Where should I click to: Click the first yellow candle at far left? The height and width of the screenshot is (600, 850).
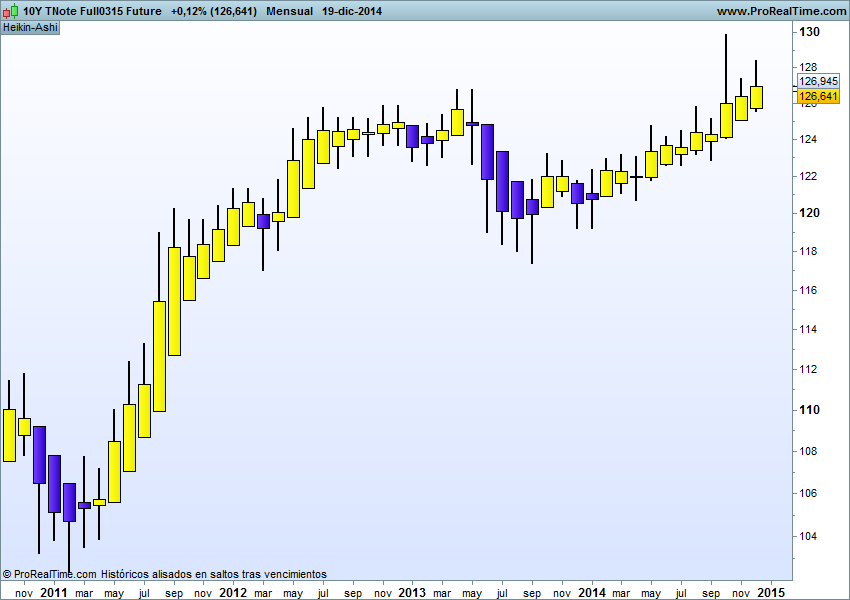[9, 435]
